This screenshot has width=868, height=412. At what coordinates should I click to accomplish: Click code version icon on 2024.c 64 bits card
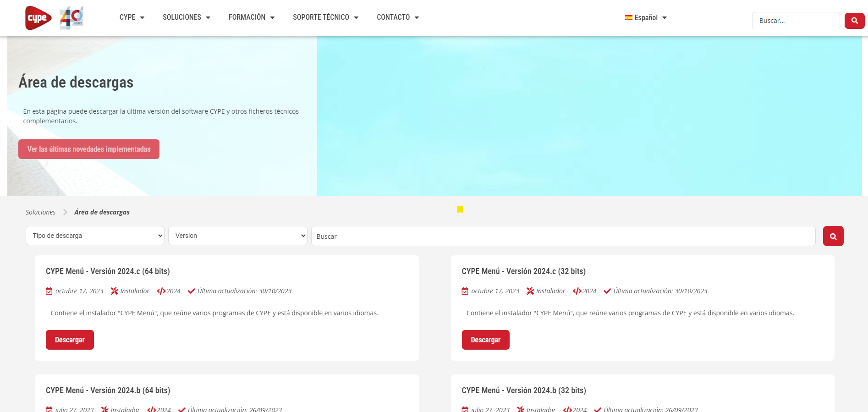click(x=161, y=291)
